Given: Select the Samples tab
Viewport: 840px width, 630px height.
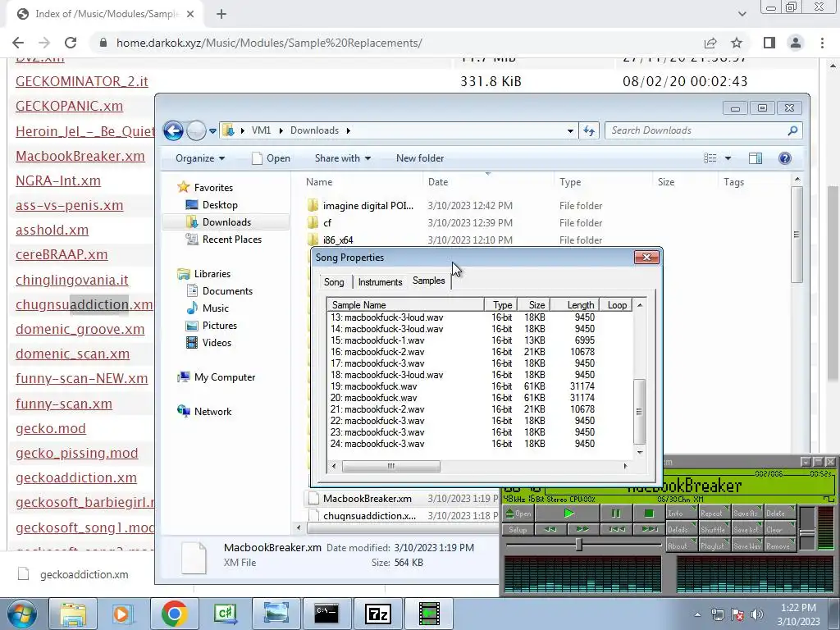Looking at the screenshot, I should 428,281.
